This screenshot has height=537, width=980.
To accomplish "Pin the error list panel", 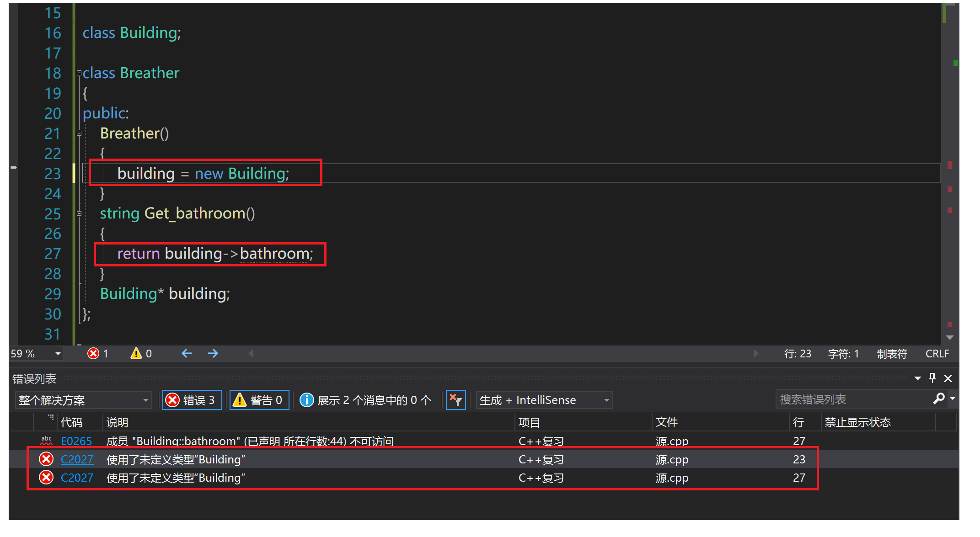I will [x=932, y=378].
